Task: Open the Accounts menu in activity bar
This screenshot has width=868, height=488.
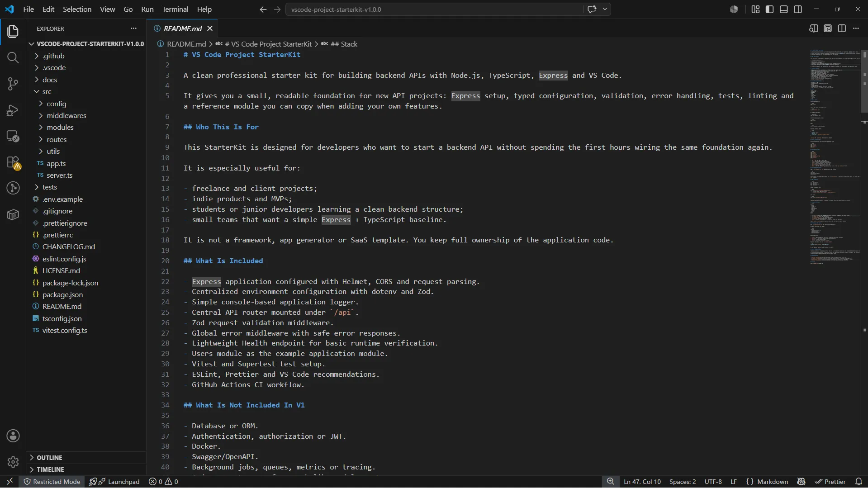Action: (x=13, y=436)
